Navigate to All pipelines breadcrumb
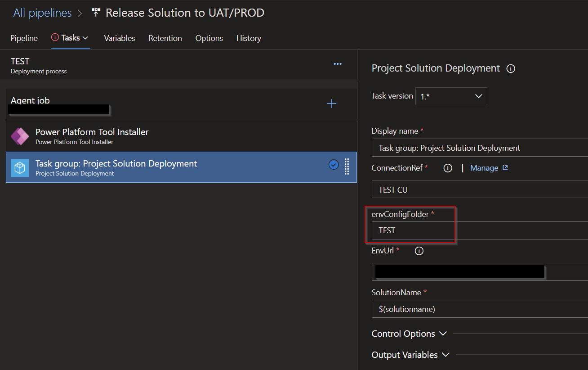Screen dimensions: 588x370 (42, 13)
